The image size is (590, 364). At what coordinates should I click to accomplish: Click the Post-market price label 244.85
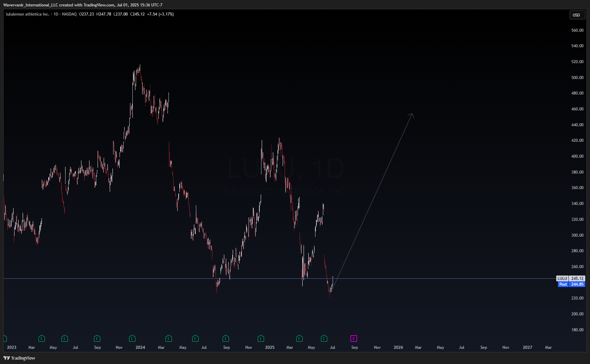pyautogui.click(x=571, y=284)
